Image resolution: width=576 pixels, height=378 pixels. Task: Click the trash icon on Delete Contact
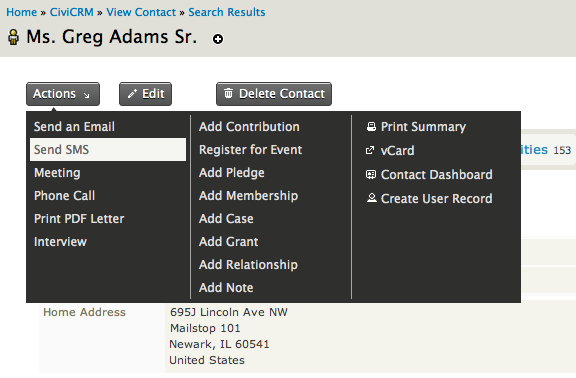pyautogui.click(x=228, y=93)
